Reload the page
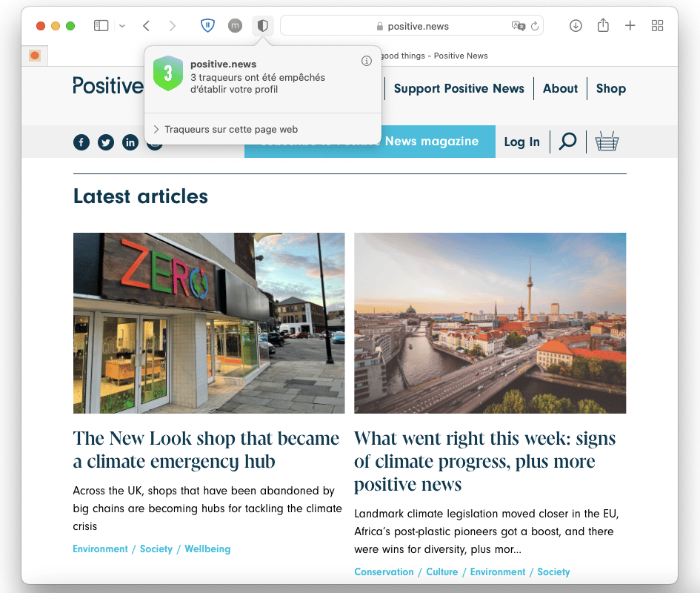The height and width of the screenshot is (593, 700). coord(535,26)
